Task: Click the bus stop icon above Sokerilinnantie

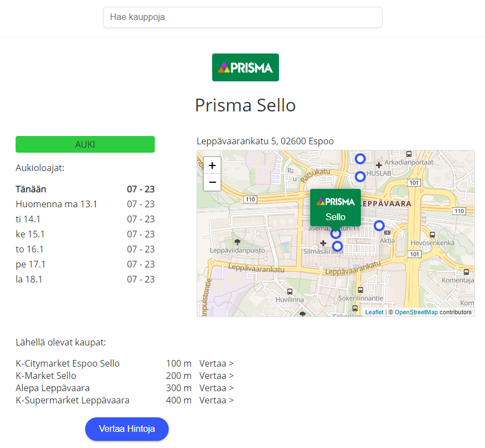Action: click(360, 290)
